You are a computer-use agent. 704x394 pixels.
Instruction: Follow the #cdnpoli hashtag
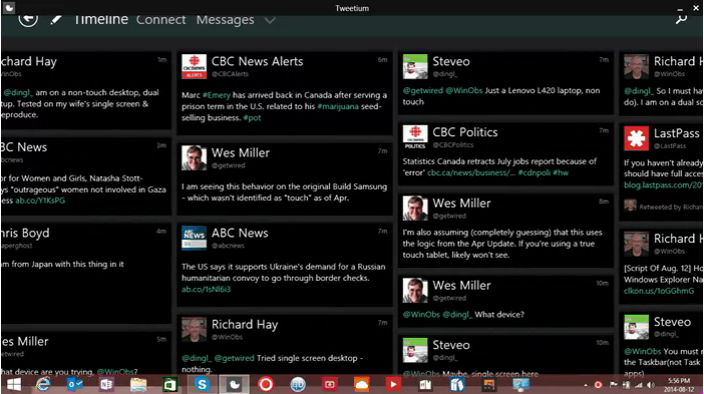click(534, 173)
